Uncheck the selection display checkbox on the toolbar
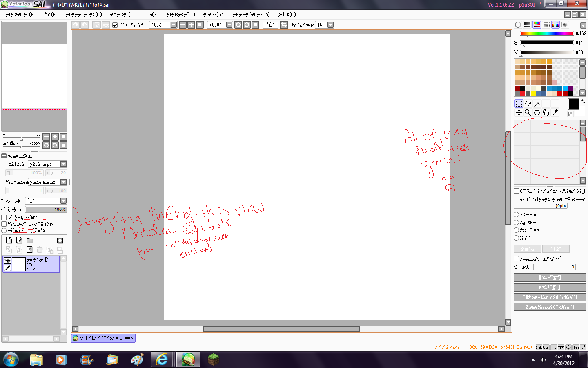 (x=115, y=25)
